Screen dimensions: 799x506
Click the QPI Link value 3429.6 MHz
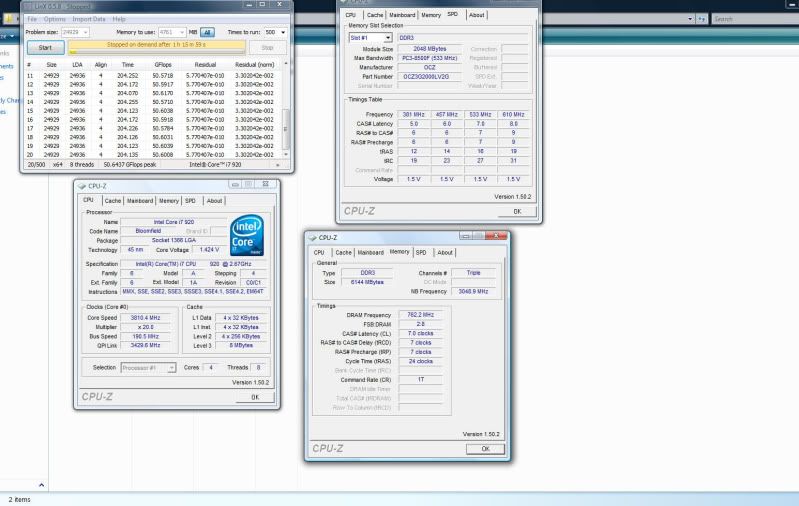pos(145,345)
